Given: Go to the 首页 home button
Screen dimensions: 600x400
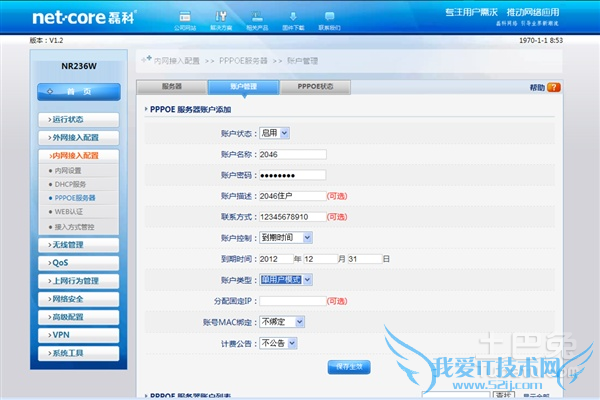Looking at the screenshot, I should [79, 92].
